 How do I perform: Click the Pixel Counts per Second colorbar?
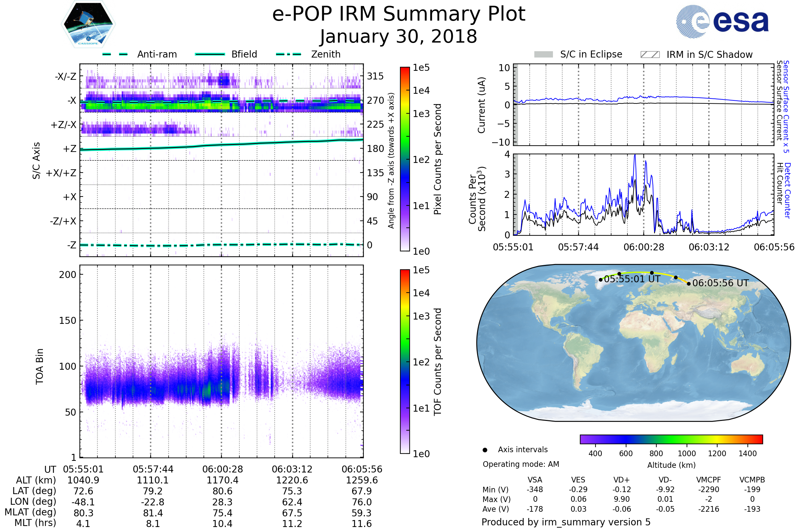(405, 159)
